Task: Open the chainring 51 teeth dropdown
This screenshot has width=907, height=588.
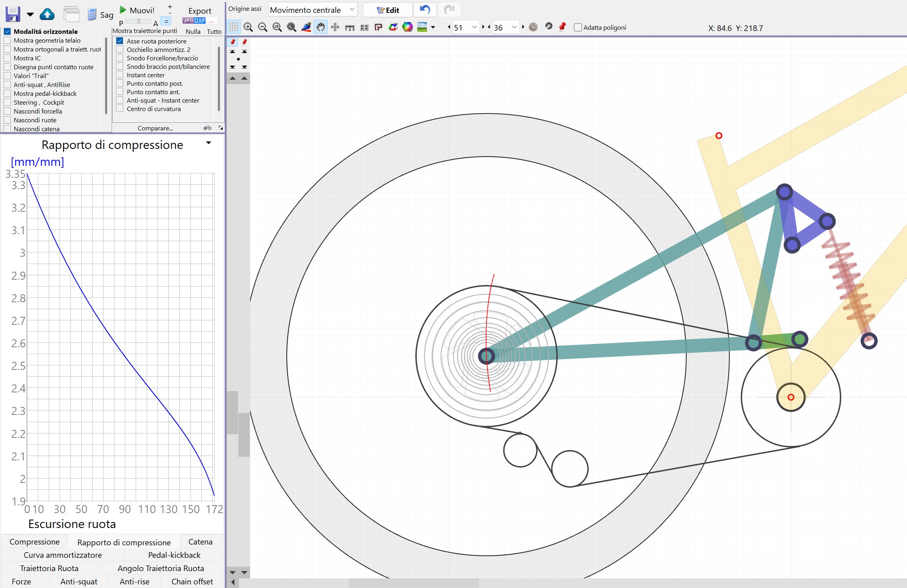Action: (466, 27)
